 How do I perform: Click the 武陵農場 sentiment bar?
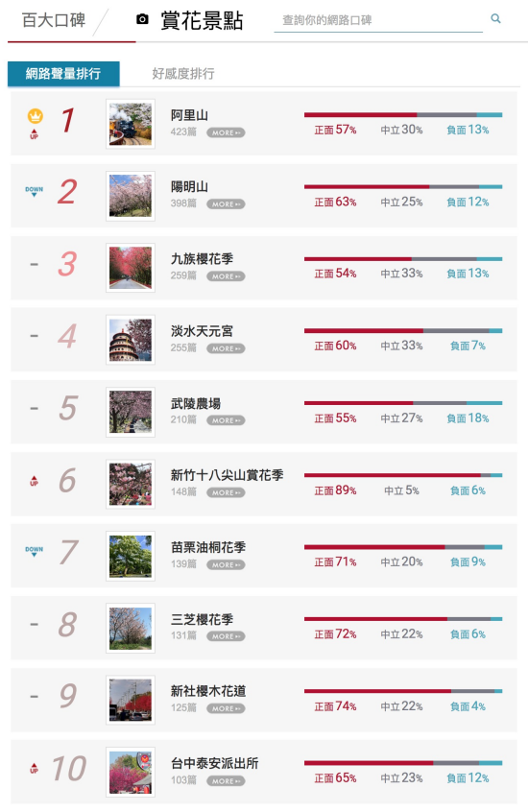pos(403,403)
